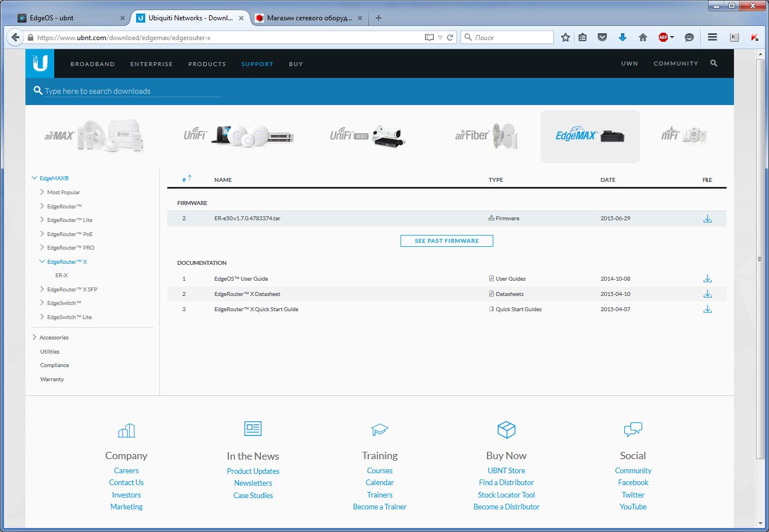769x532 pixels.
Task: Go to Firefox home page icon
Action: coord(642,37)
